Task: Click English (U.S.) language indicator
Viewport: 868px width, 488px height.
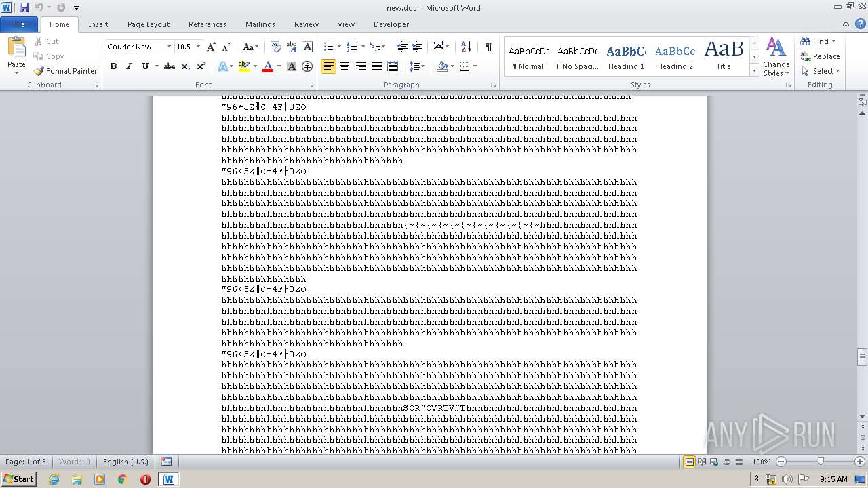Action: 125,462
